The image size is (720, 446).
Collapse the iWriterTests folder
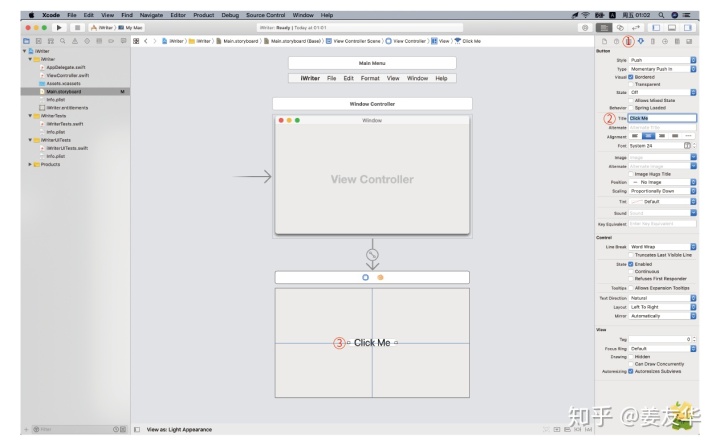(x=30, y=116)
